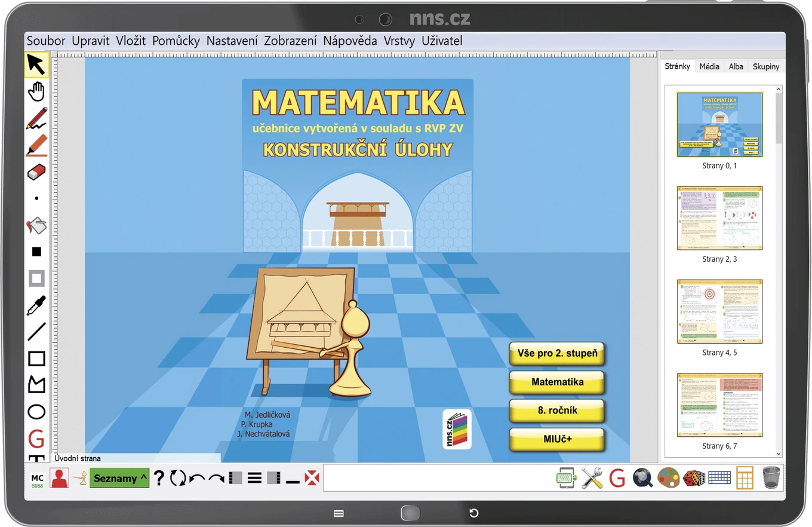This screenshot has height=527, width=812.
Task: Click the three horizontal lines icon
Action: [255, 478]
